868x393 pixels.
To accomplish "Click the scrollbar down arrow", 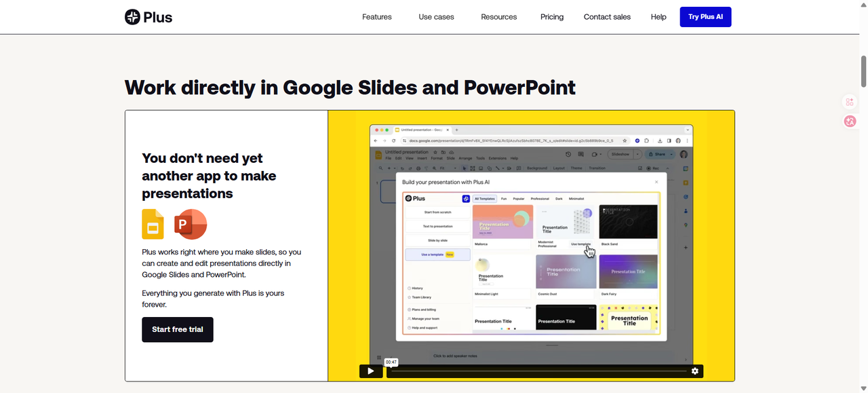I will point(863,388).
